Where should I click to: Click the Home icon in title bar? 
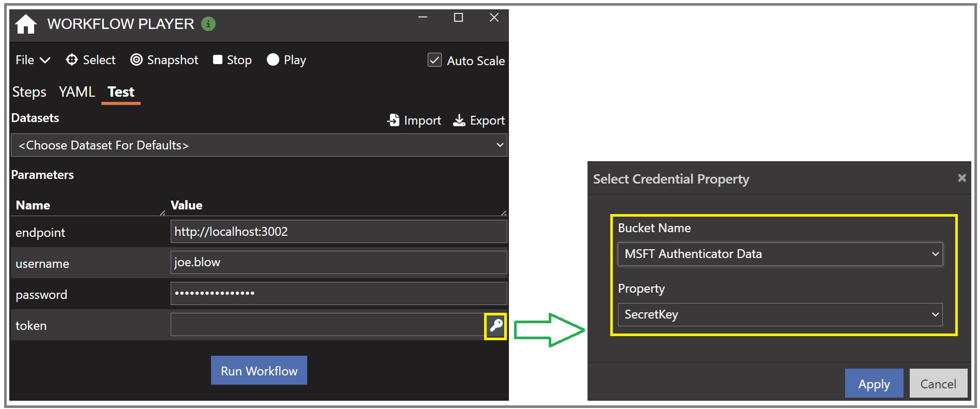coord(25,24)
